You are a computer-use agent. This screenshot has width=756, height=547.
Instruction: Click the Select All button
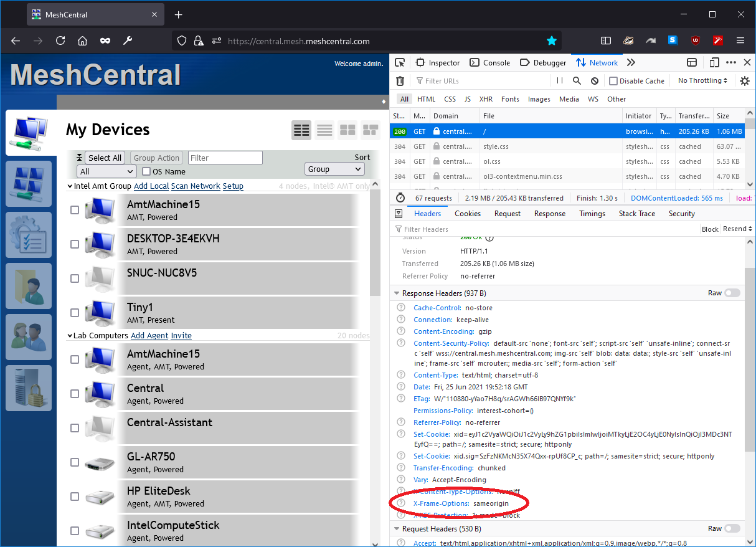coord(105,158)
